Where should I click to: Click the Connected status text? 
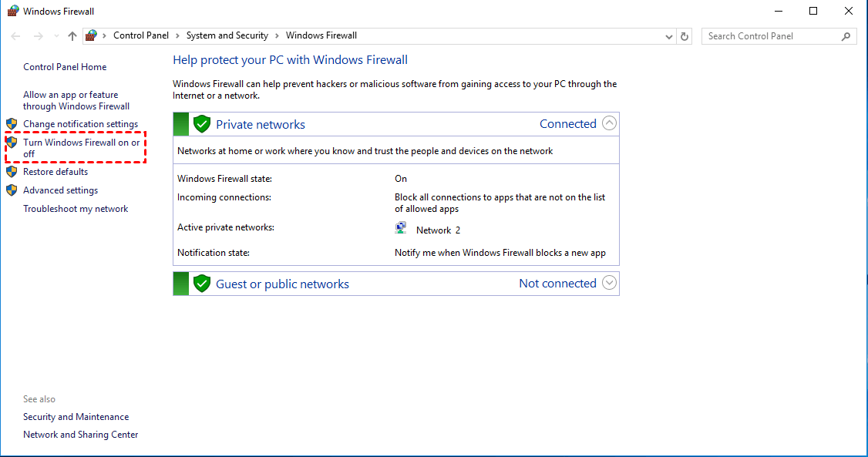(568, 124)
